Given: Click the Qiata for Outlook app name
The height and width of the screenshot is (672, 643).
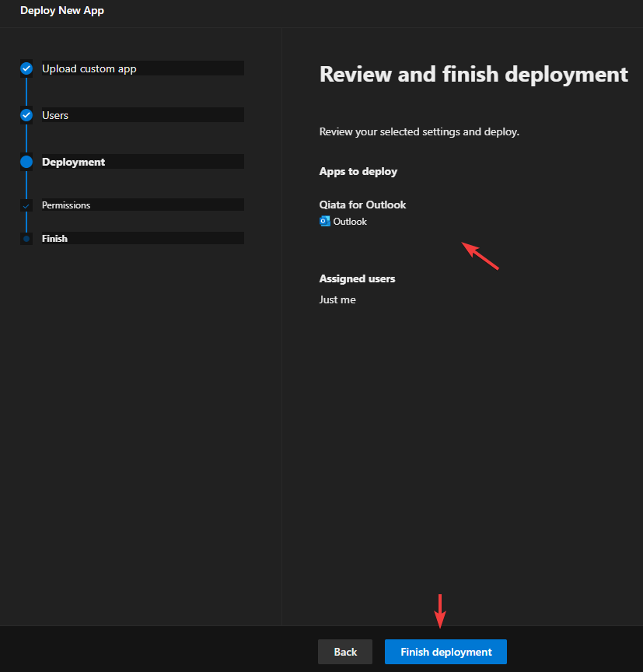Looking at the screenshot, I should click(x=362, y=205).
